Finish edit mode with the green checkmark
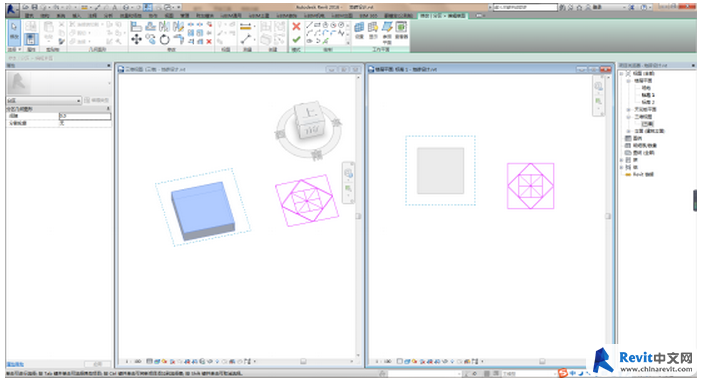This screenshot has height=381, width=703. click(296, 40)
